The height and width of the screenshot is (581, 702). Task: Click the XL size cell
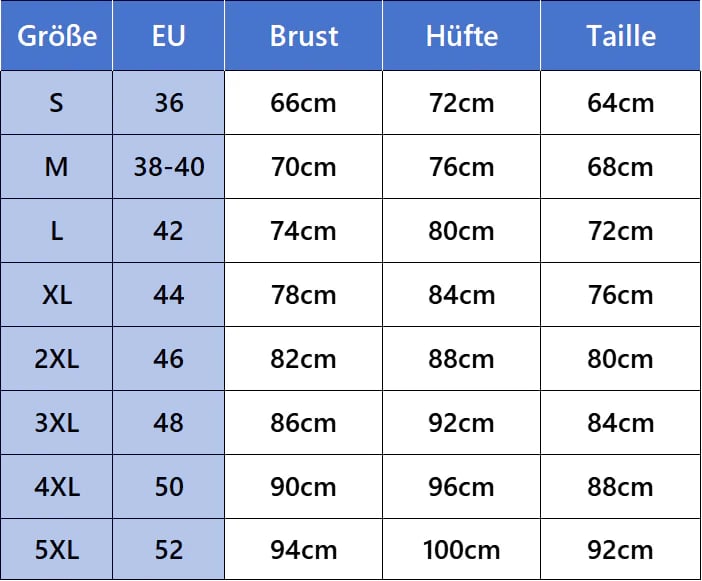[56, 295]
